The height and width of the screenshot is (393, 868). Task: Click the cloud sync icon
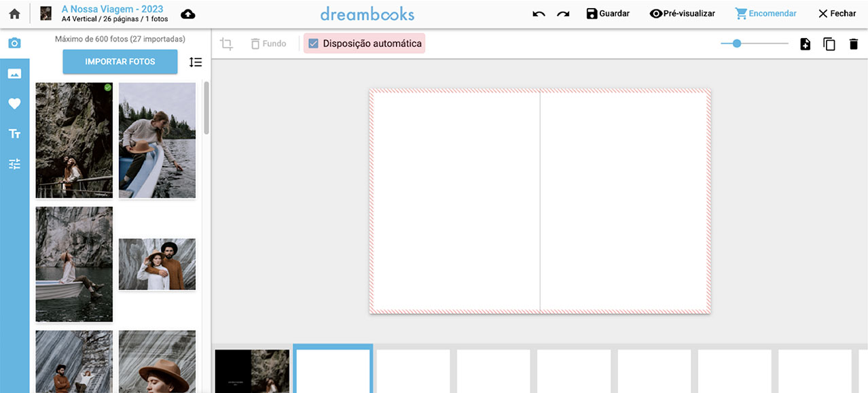[x=188, y=12]
